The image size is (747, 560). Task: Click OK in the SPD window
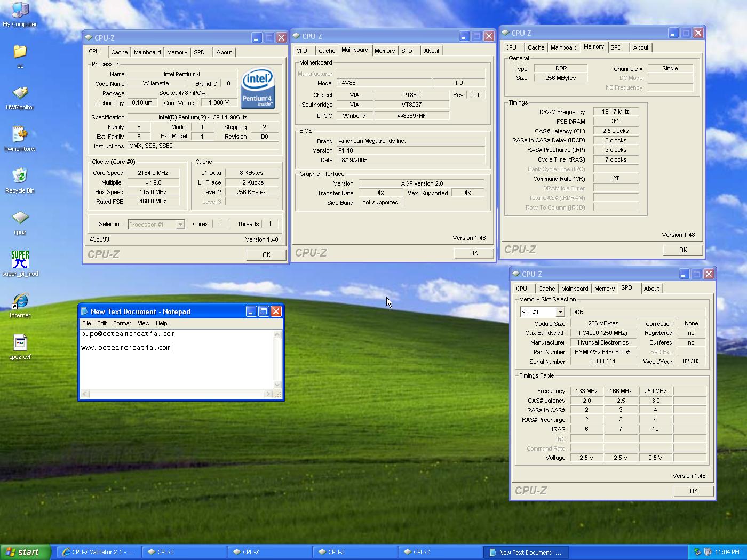tap(694, 491)
